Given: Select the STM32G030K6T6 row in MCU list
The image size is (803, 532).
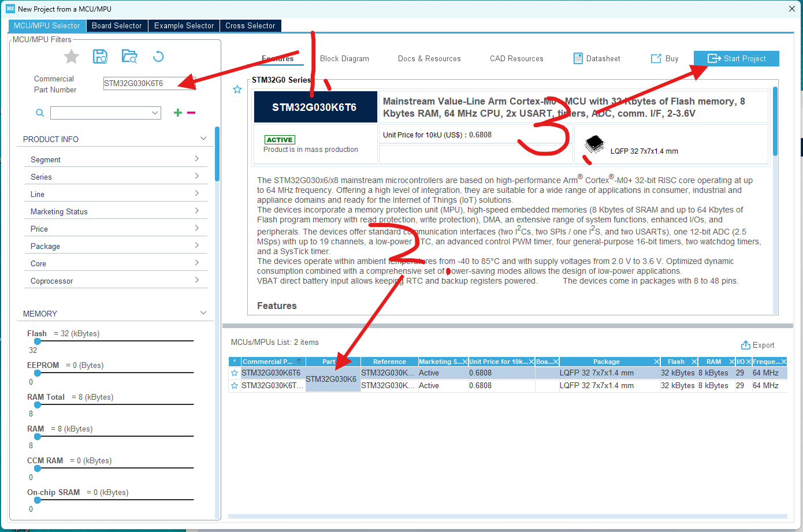Looking at the screenshot, I should 508,373.
